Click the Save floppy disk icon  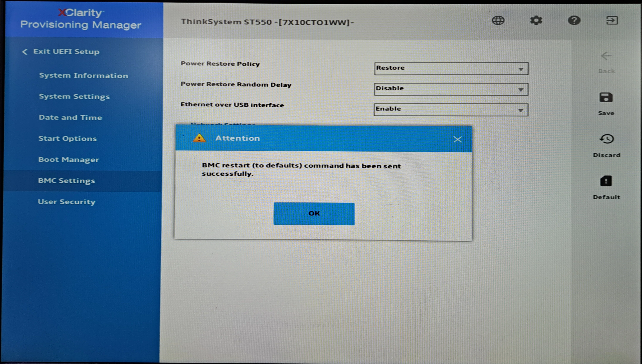[x=606, y=97]
